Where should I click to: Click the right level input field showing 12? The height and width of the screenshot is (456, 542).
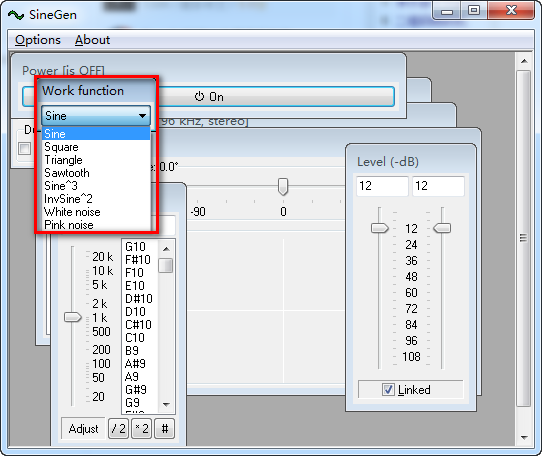pos(438,186)
